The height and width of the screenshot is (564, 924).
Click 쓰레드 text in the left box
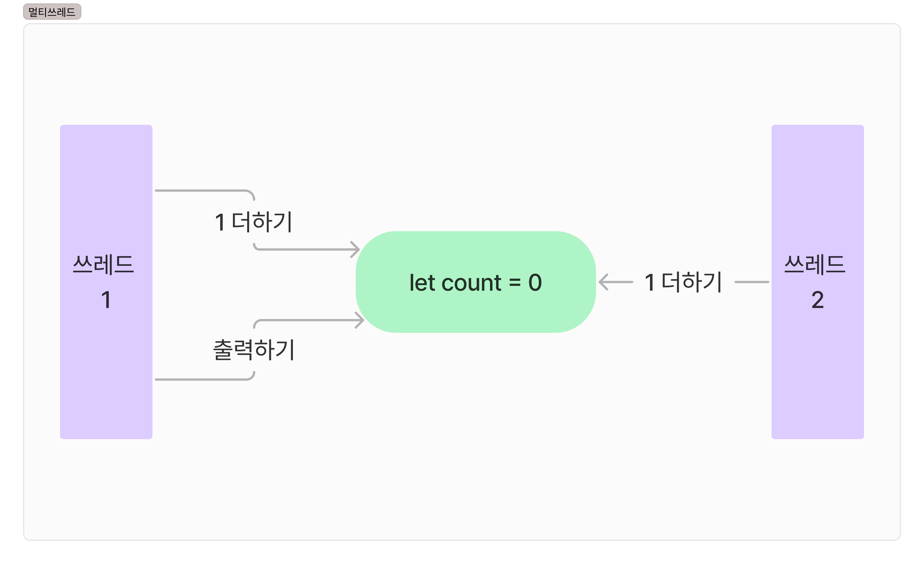[x=103, y=265]
